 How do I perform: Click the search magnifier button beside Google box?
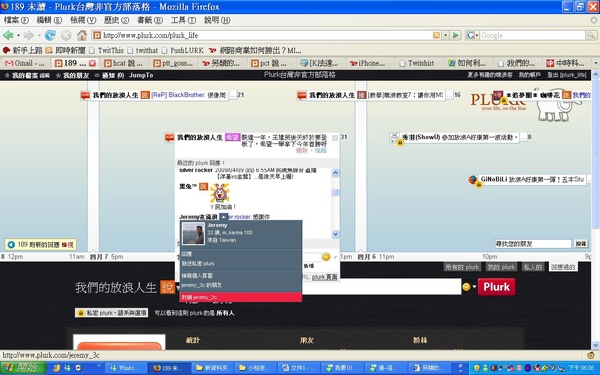click(591, 35)
